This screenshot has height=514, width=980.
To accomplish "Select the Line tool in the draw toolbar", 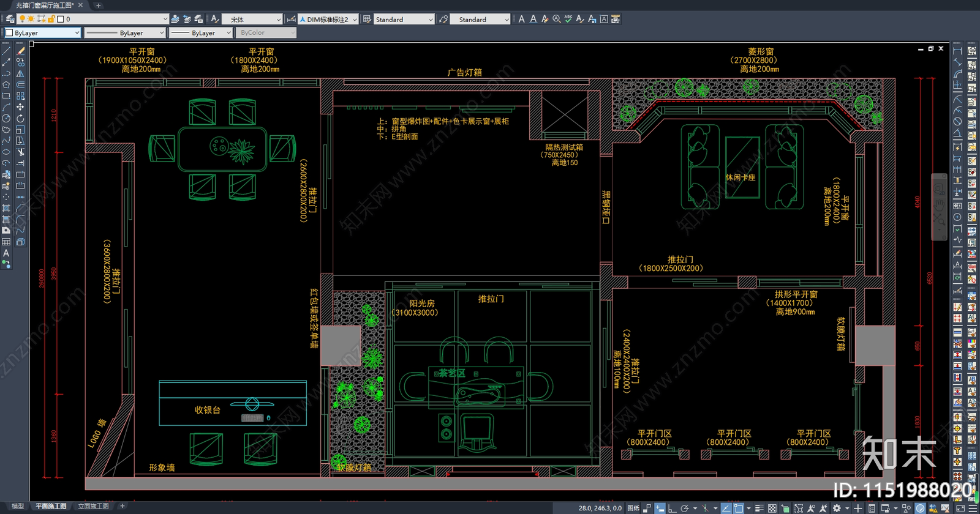I will tap(6, 51).
